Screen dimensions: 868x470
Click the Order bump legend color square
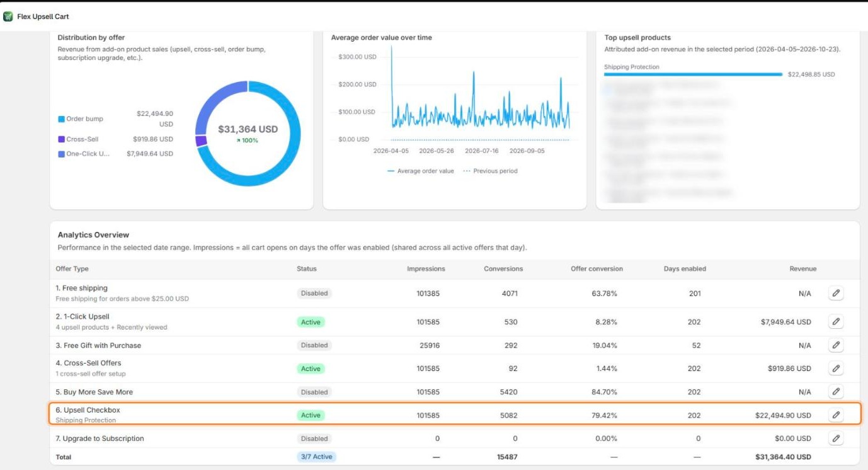click(x=61, y=119)
